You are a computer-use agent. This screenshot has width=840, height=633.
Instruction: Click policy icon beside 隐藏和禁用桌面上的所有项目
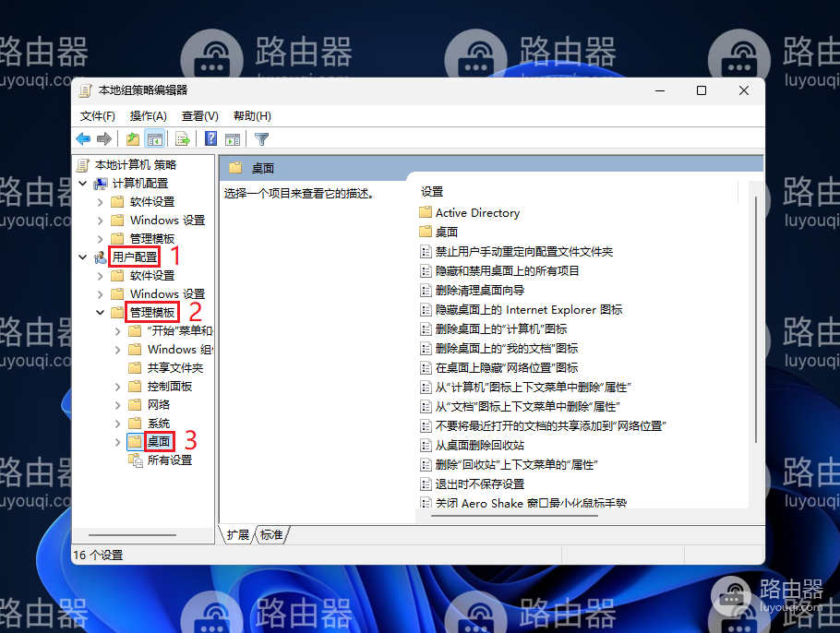[x=426, y=271]
